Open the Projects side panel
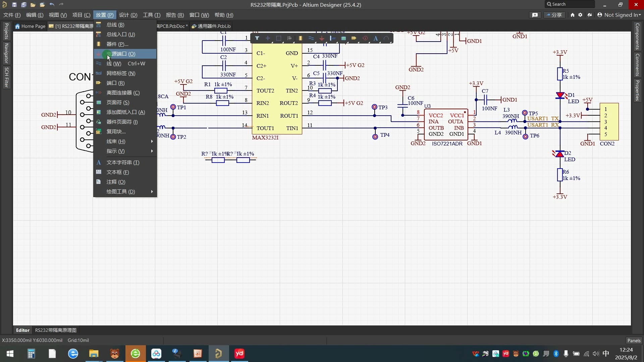This screenshot has width=644, height=362. coord(6,31)
